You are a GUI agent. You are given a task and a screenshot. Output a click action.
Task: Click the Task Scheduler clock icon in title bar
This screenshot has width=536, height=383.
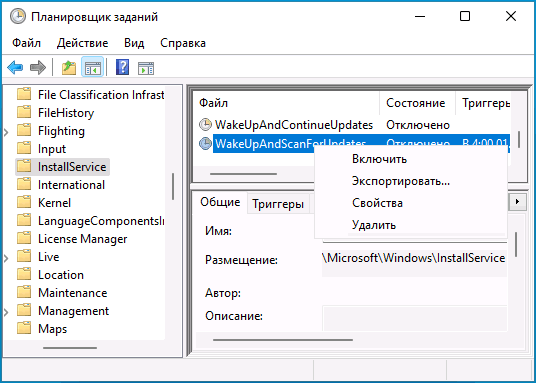pos(17,16)
